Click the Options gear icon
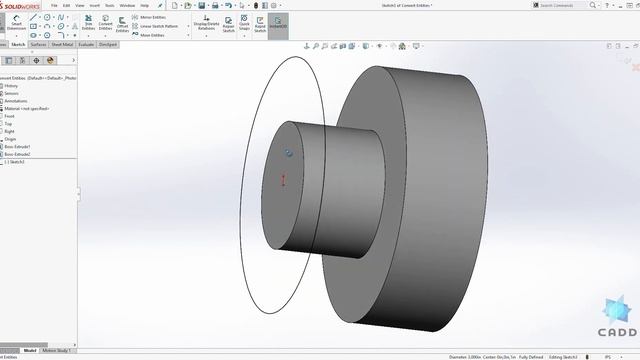 click(274, 5)
